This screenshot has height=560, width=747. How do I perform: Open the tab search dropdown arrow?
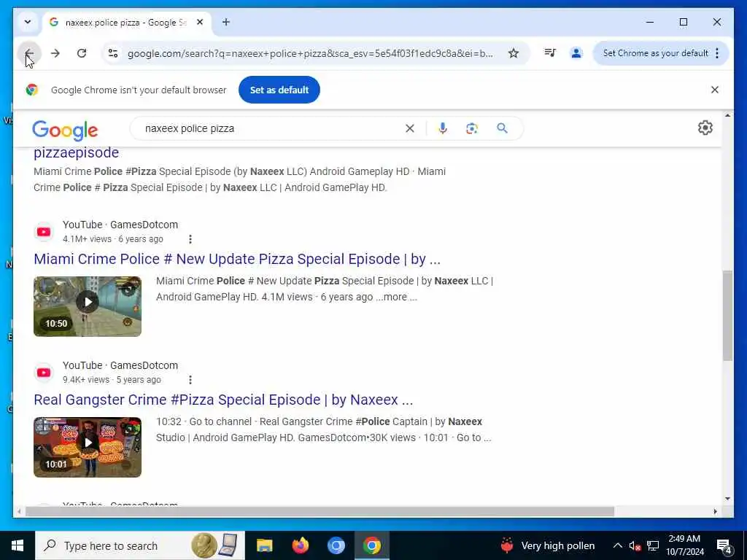[x=28, y=22]
